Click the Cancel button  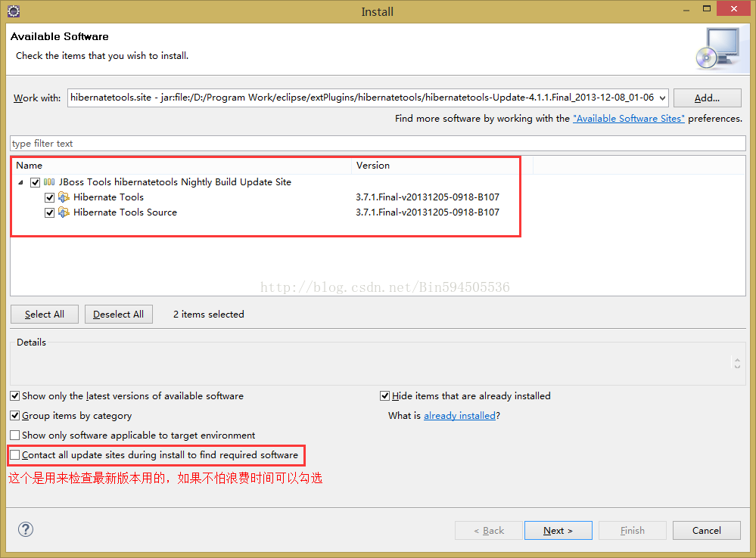coord(707,531)
